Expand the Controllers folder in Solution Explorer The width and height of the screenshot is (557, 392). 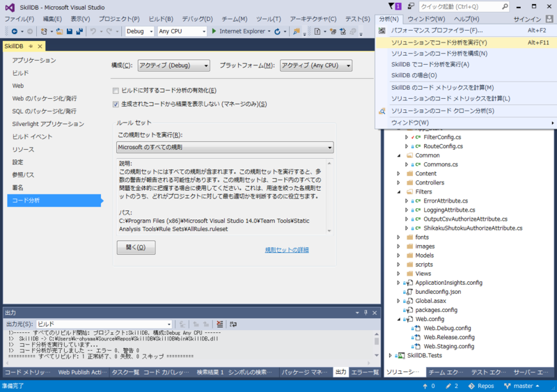point(399,182)
